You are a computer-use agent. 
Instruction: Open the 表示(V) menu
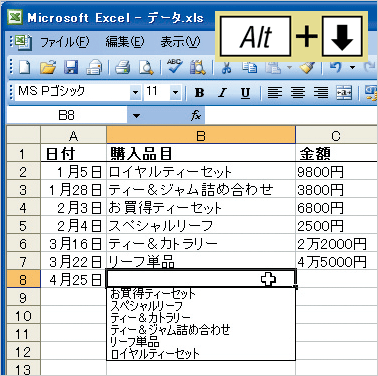tap(180, 42)
